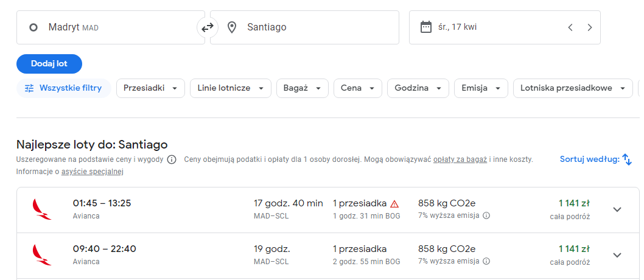Click the sort arrows icon
Screen dimensions: 644x280
[x=627, y=159]
